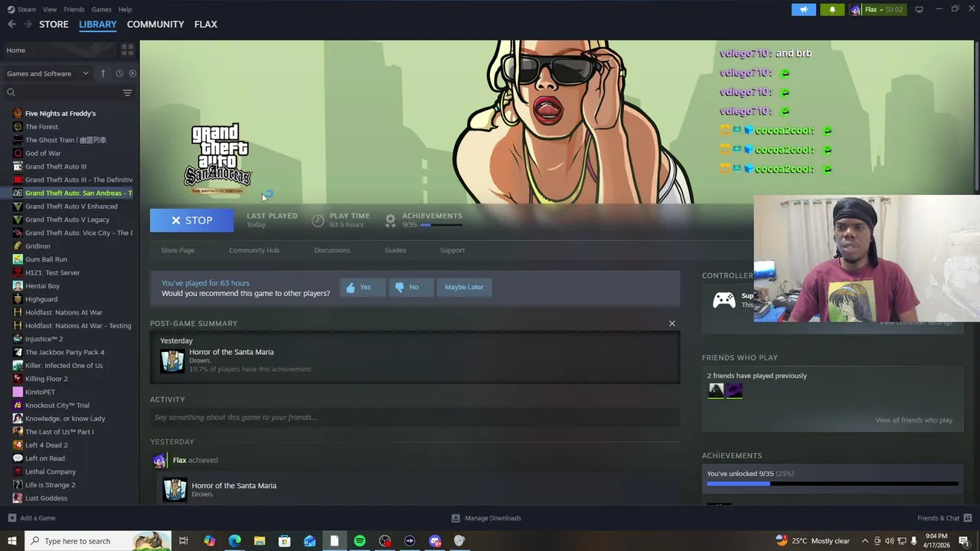Screen dimensions: 980x551
Task: Open the Support link
Action: [452, 250]
